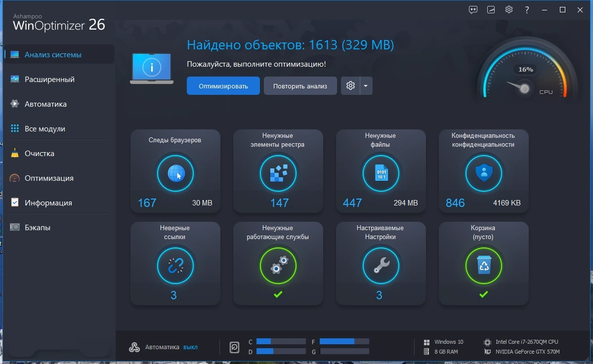593x364 pixels.
Task: Open the Автоматика section in the sidebar
Action: [x=59, y=104]
